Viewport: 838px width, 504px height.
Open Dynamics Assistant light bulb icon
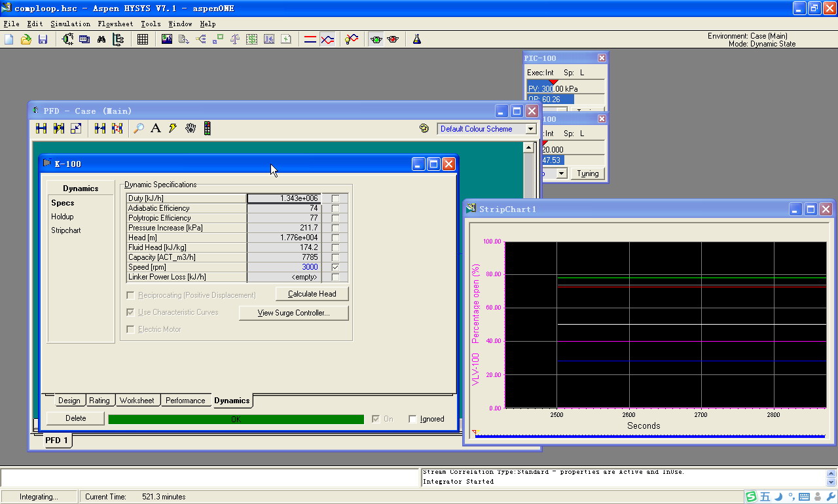click(x=352, y=39)
